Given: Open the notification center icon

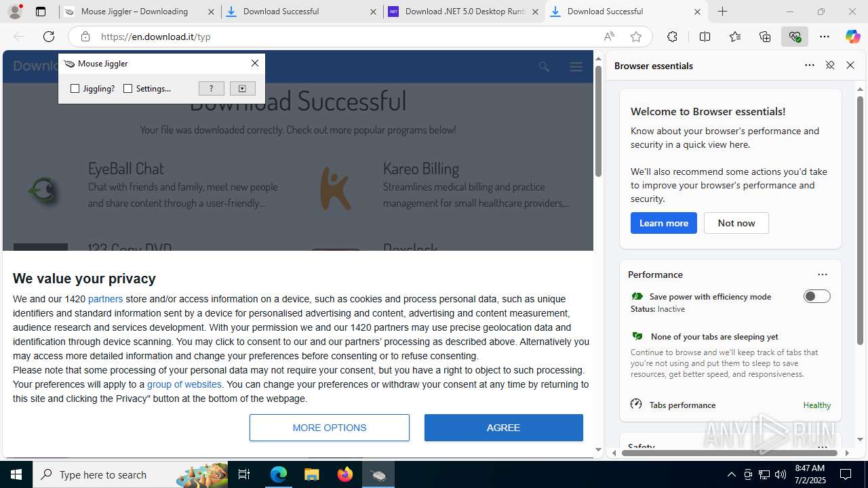Looking at the screenshot, I should point(846,474).
